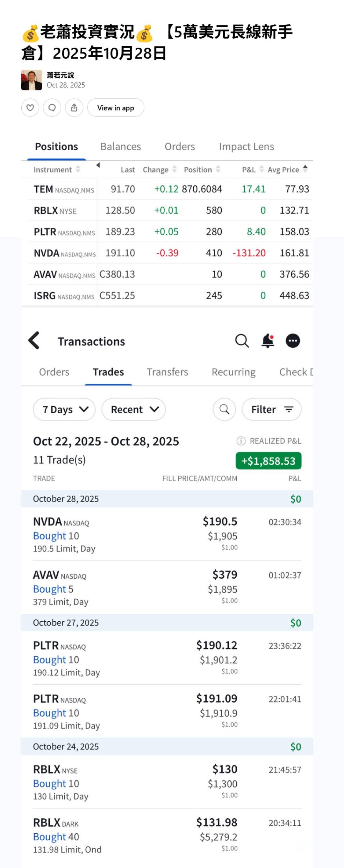Open notifications bell icon
This screenshot has width=344, height=868.
[x=268, y=341]
